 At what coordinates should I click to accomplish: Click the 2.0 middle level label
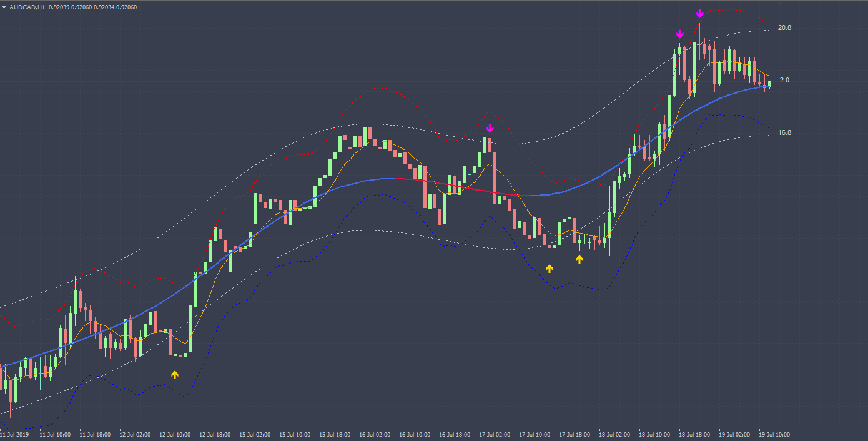784,81
